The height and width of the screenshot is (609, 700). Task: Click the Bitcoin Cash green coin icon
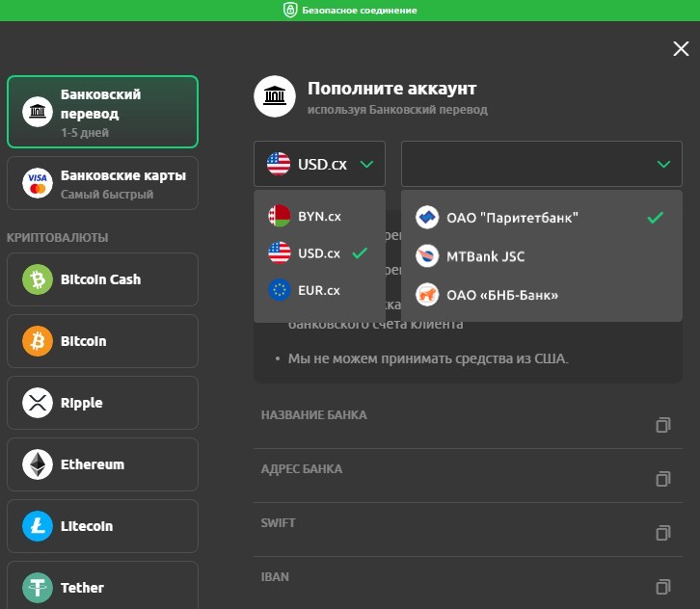click(38, 279)
